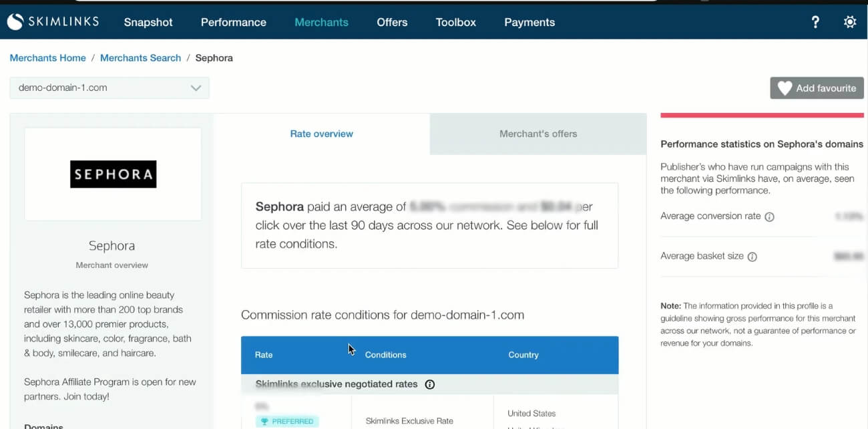Click the trophy icon on the Preferred badge
This screenshot has height=429, width=868.
[x=264, y=422]
